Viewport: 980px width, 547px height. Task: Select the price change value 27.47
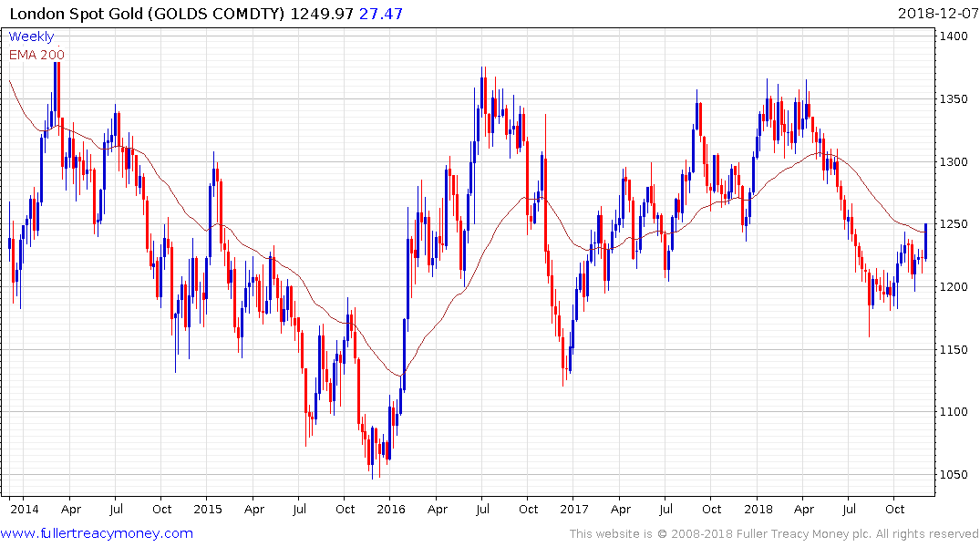click(381, 14)
